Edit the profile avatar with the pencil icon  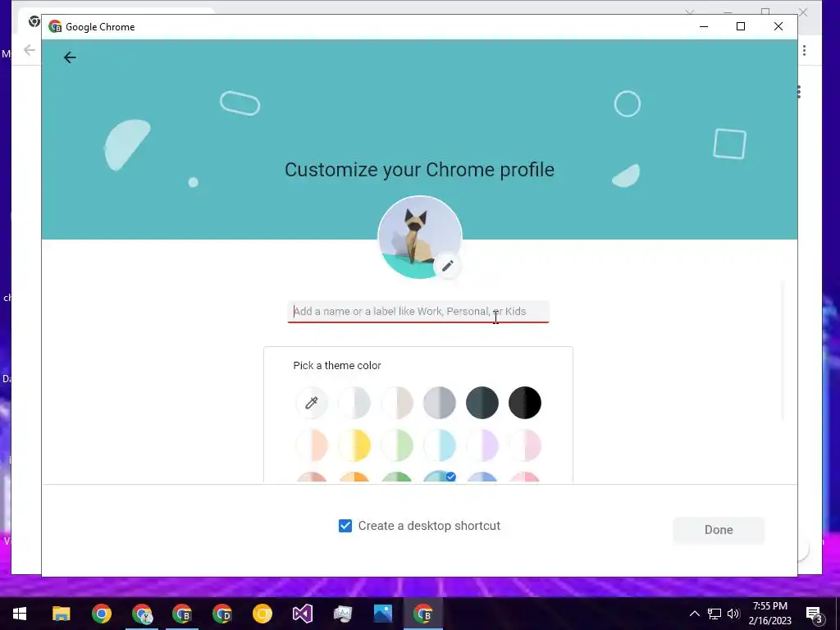pos(447,265)
